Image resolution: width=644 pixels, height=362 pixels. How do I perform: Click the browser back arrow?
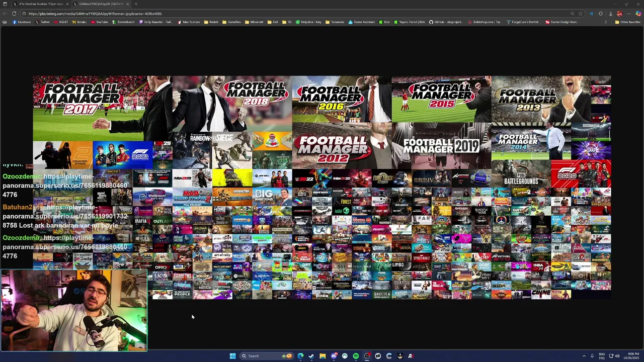click(5, 14)
